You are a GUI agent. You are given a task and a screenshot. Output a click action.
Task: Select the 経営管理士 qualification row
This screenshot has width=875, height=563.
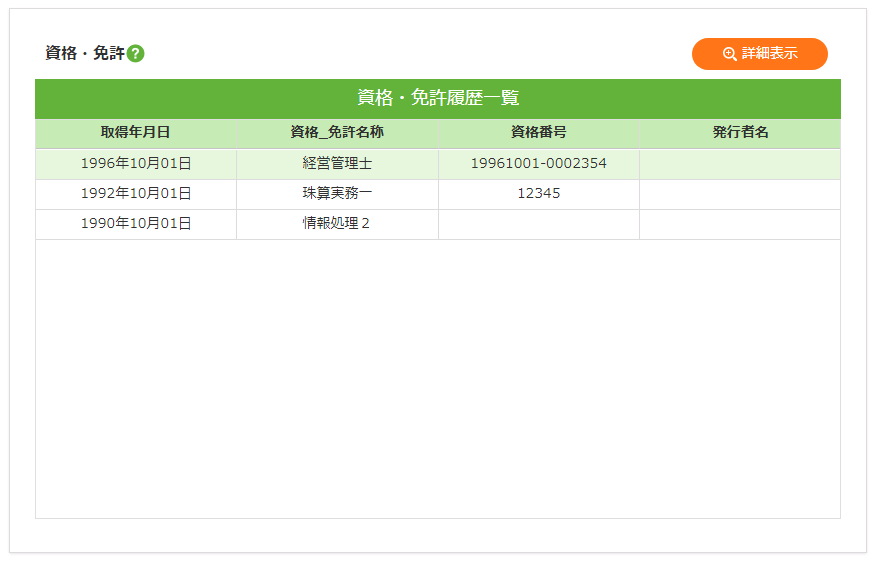(337, 164)
